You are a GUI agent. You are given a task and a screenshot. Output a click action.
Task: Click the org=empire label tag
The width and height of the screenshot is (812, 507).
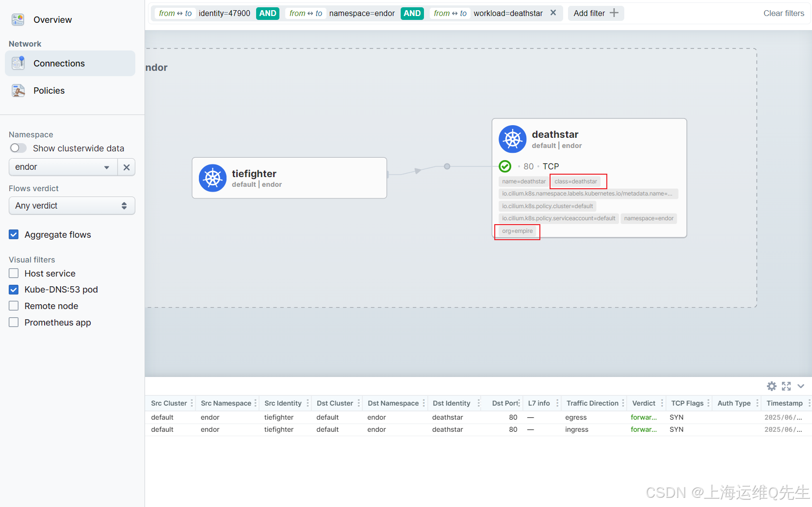(x=518, y=231)
